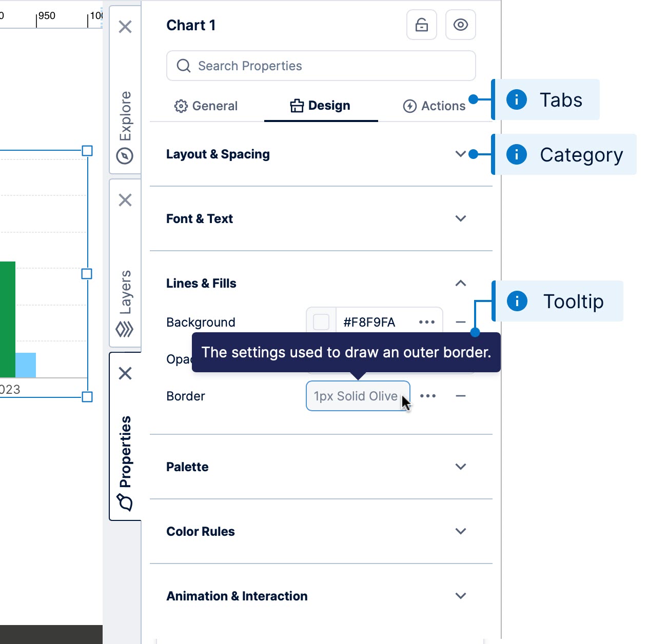Close the Layers panel tab

125,200
